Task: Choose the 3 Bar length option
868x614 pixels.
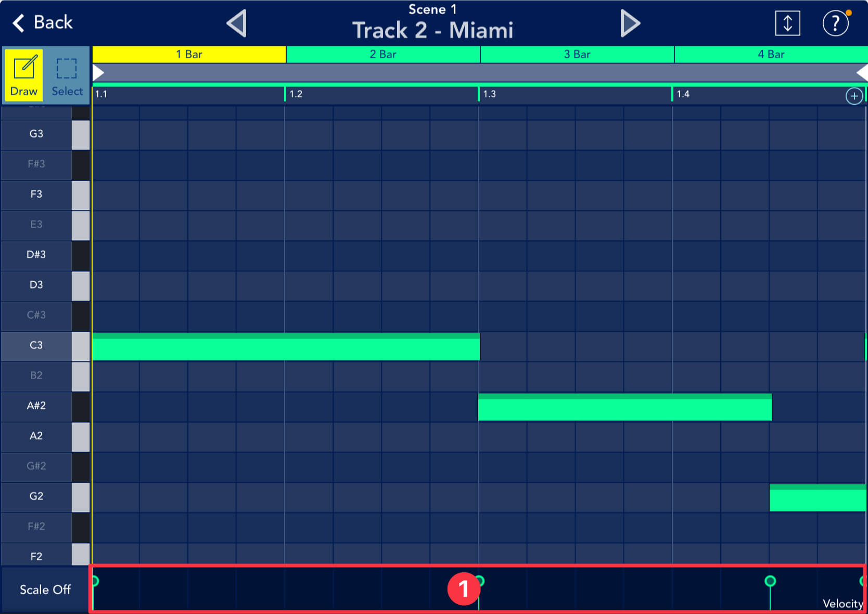Action: (x=577, y=54)
